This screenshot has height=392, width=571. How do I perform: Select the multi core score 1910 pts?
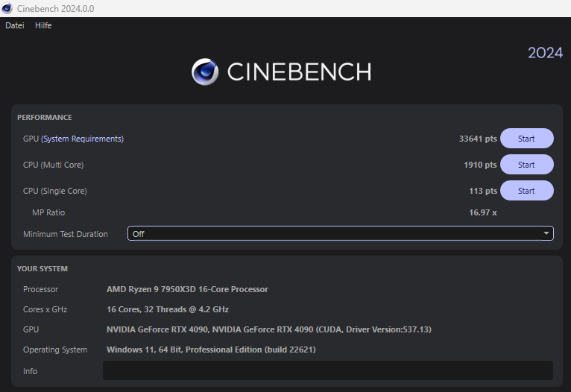click(x=480, y=165)
